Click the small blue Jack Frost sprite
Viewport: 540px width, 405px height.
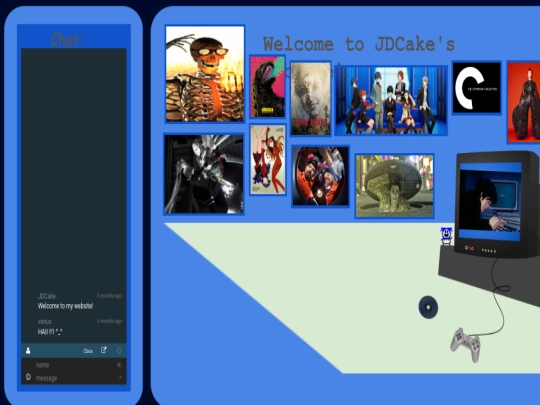pos(446,236)
